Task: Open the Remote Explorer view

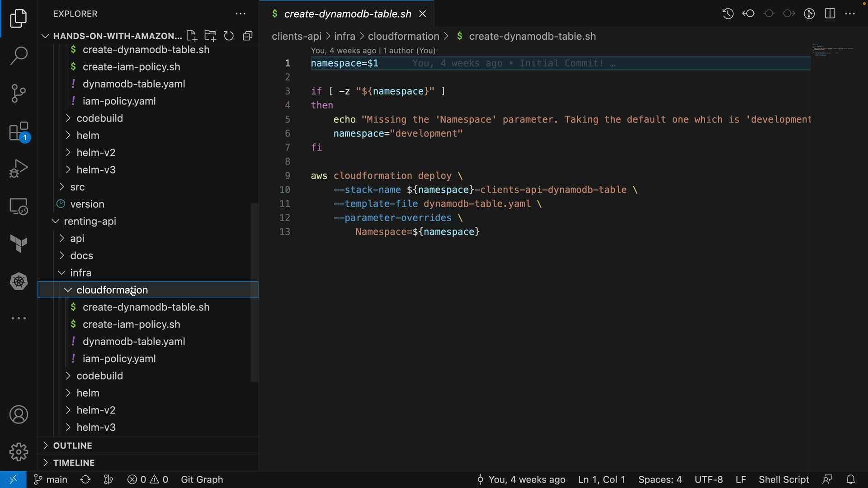Action: point(19,207)
